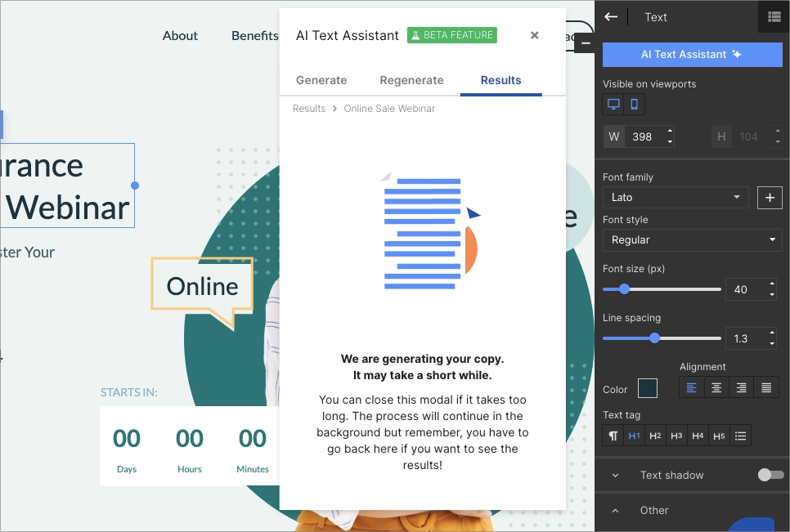The image size is (790, 532).
Task: Collapse the Other section
Action: (615, 510)
